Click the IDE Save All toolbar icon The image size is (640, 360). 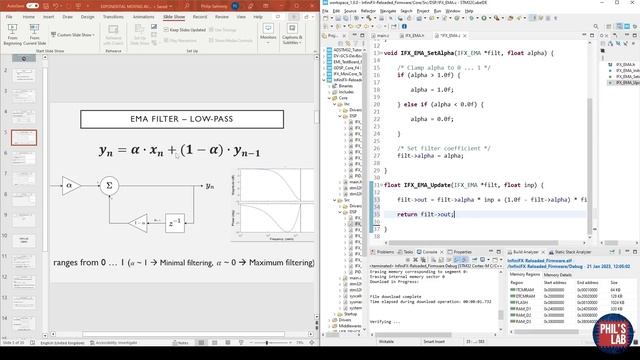[346, 18]
